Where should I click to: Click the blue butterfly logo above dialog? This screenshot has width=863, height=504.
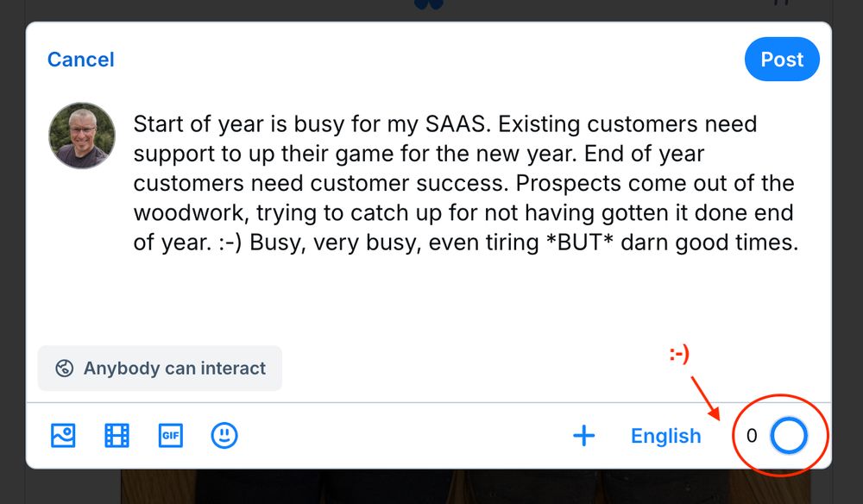(429, 4)
